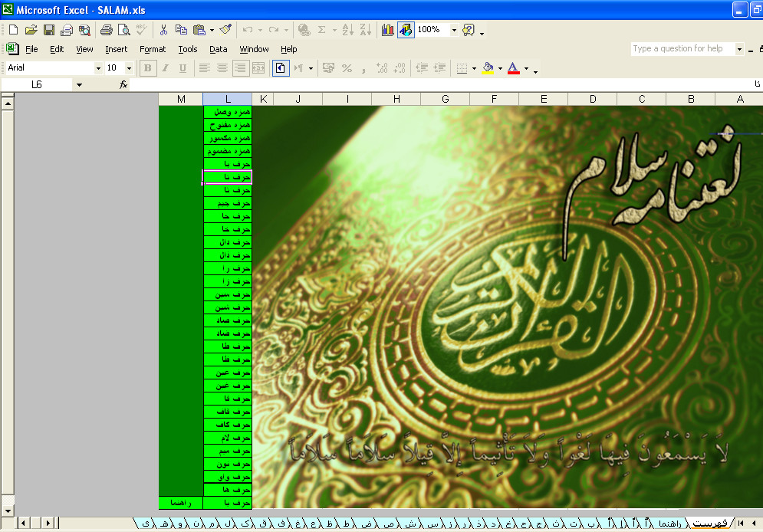This screenshot has height=532, width=763.
Task: Create a new blank workbook
Action: pyautogui.click(x=14, y=30)
